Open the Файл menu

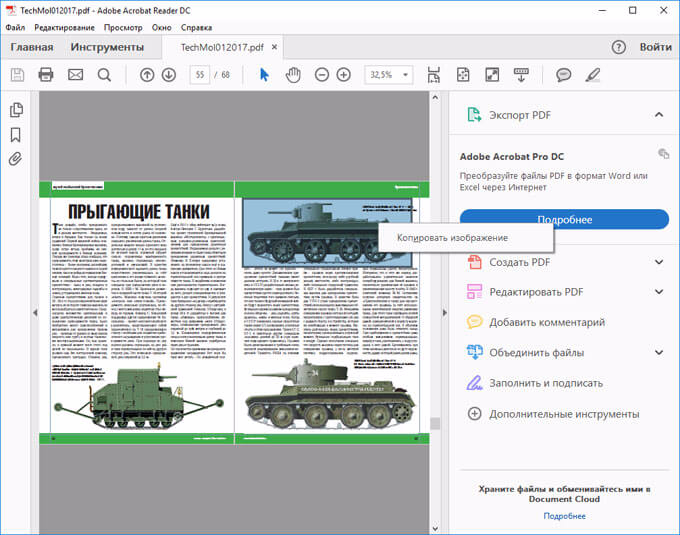click(15, 27)
